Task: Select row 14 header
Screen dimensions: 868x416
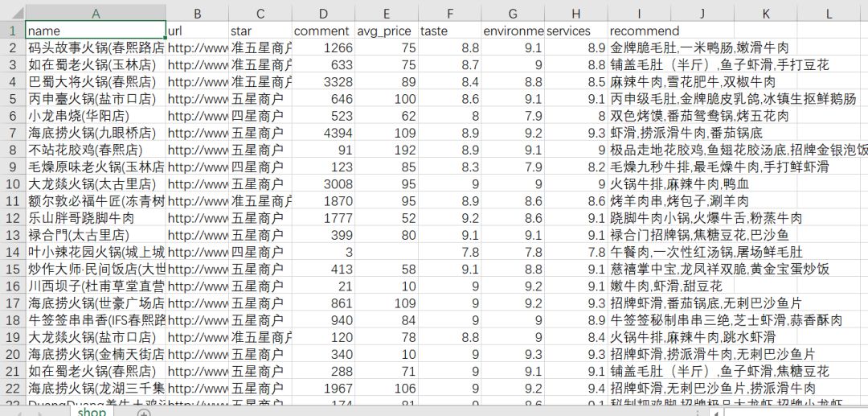Action: (13, 252)
